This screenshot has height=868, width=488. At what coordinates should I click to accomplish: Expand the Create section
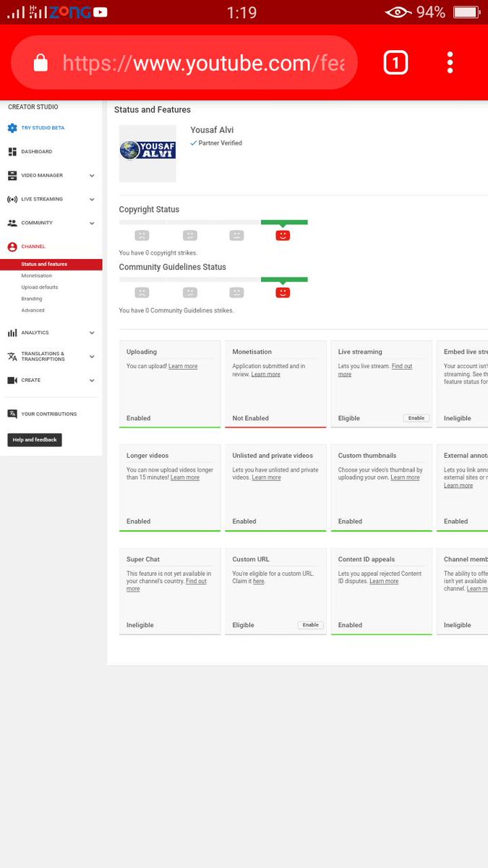(92, 380)
